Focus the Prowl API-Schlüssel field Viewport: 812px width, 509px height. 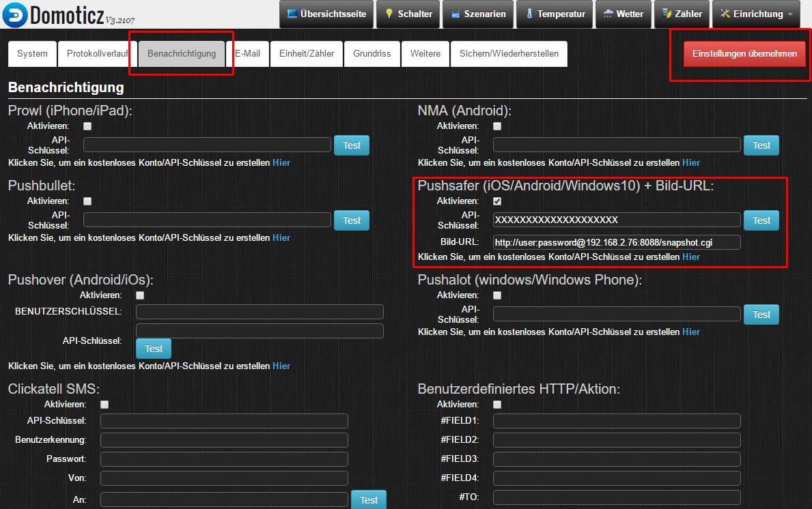point(207,145)
